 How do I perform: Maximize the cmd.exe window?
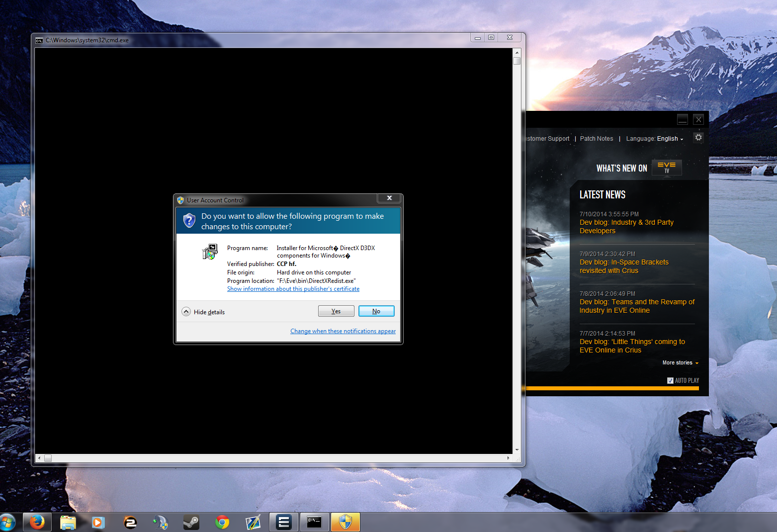(491, 38)
